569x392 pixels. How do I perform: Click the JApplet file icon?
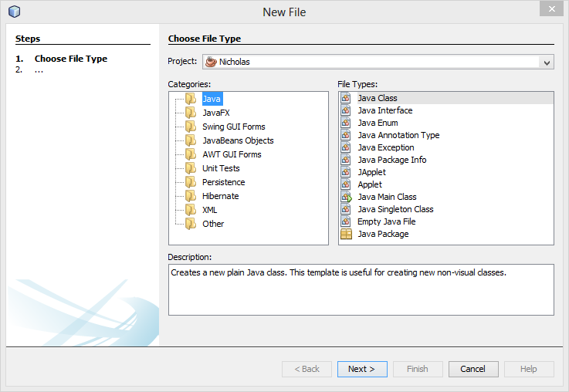point(346,172)
